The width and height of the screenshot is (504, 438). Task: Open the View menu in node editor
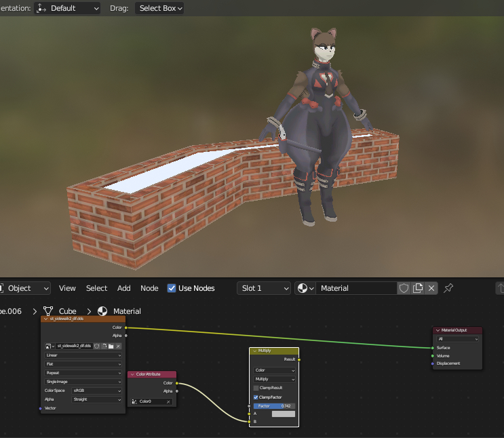[67, 288]
